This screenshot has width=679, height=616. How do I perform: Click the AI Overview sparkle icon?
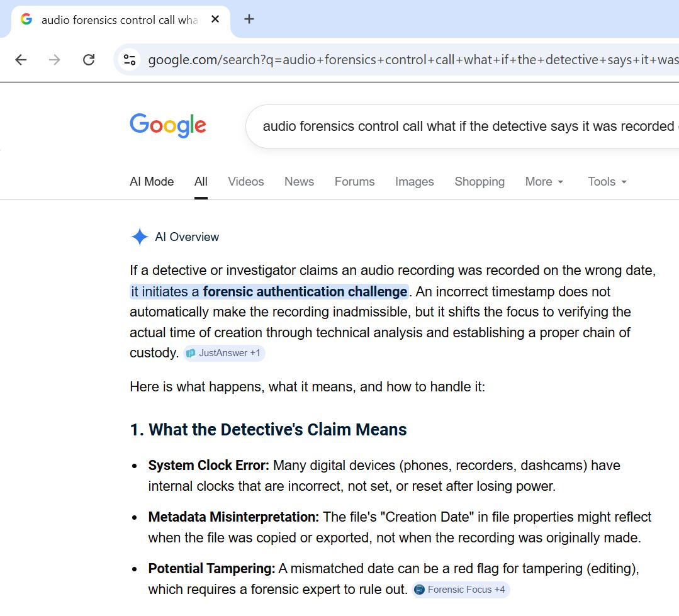139,237
